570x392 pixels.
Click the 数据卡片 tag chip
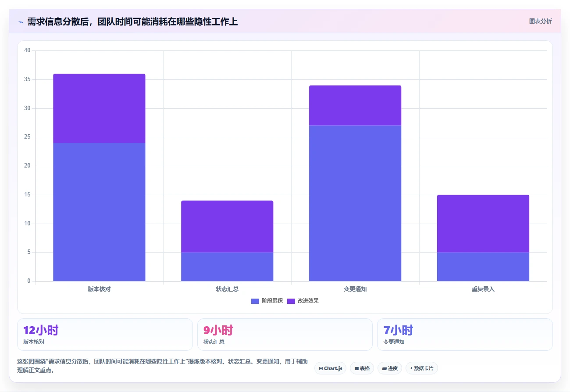tap(421, 368)
